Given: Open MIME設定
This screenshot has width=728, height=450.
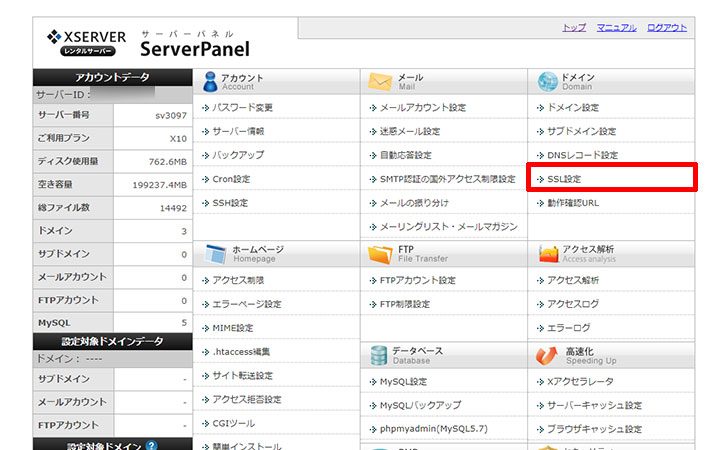Looking at the screenshot, I should [233, 328].
